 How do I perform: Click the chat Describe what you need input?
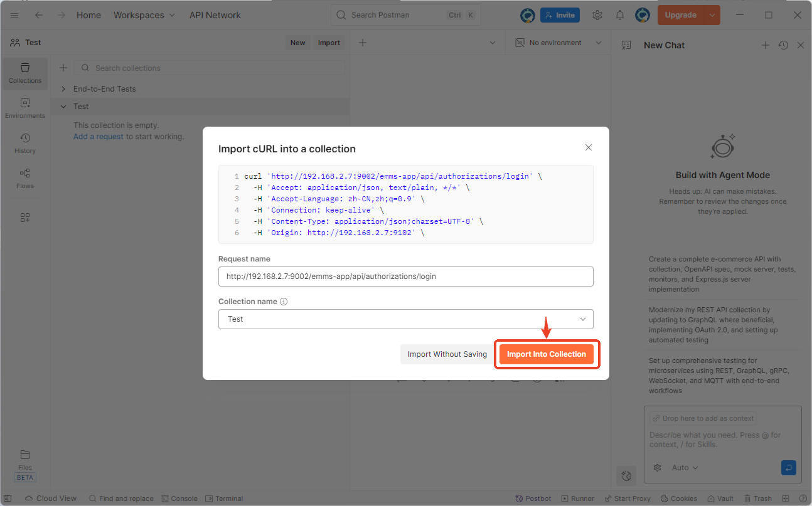tap(722, 440)
